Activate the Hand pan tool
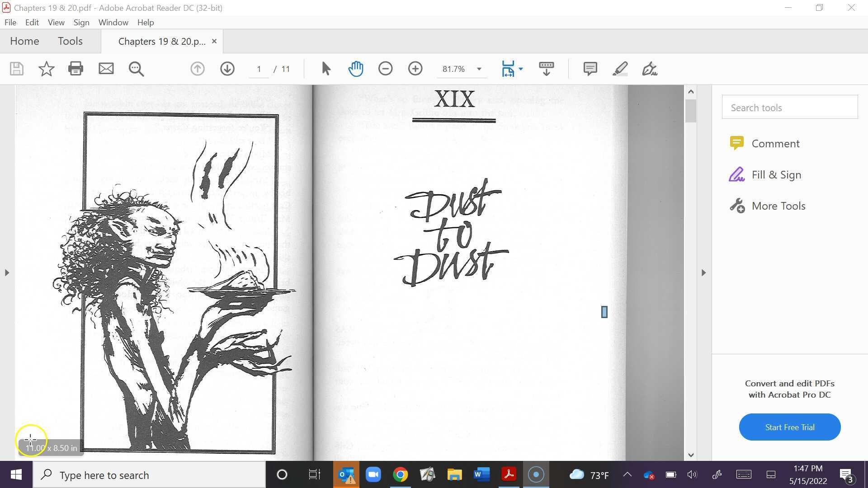The image size is (868, 488). (x=356, y=69)
